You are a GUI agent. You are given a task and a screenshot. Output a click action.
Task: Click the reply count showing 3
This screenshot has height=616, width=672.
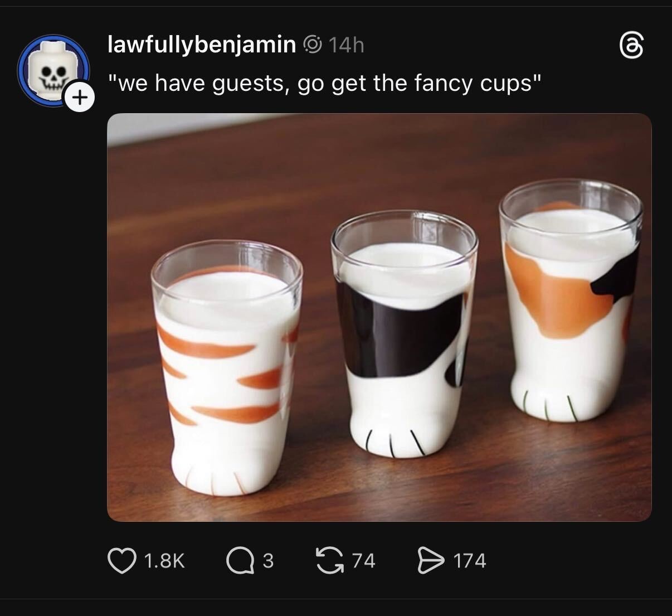point(268,560)
